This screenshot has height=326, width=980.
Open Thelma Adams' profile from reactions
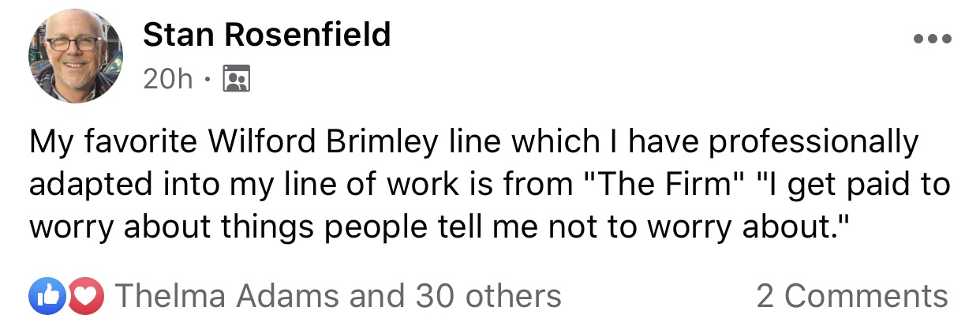coord(227,296)
